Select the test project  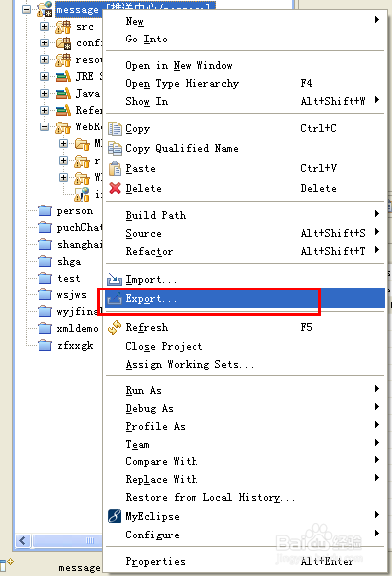pos(68,278)
